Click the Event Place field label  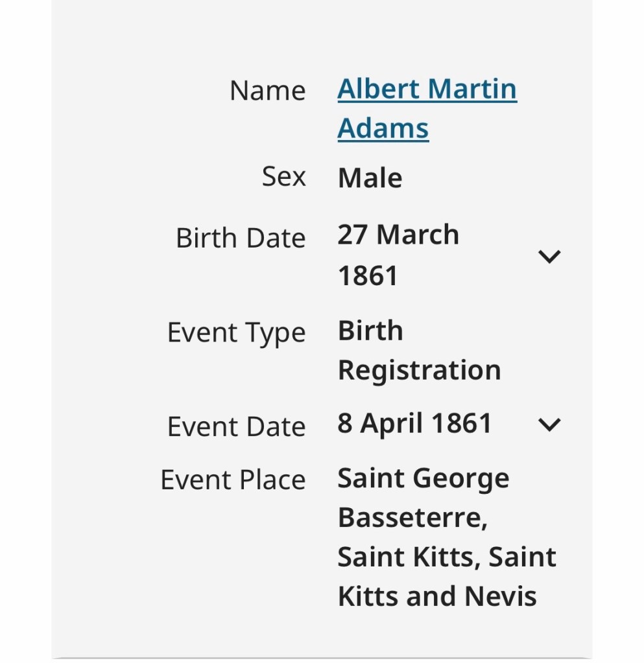(233, 480)
